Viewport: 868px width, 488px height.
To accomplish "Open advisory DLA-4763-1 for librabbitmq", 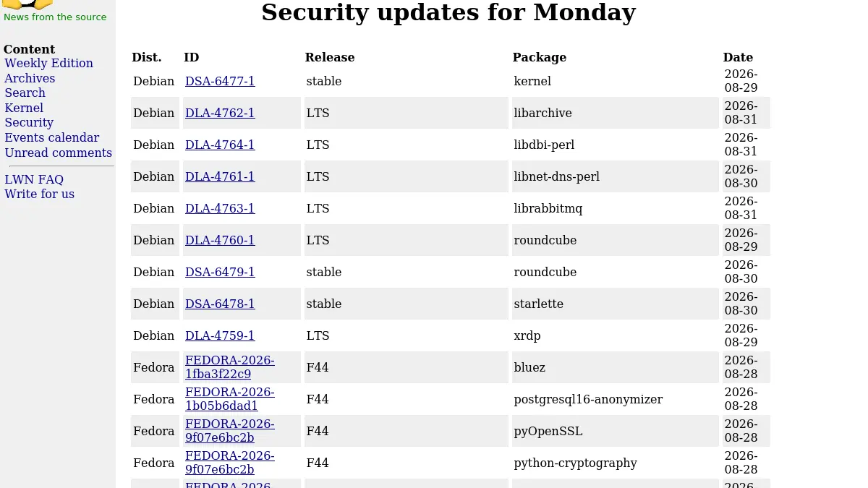I will pyautogui.click(x=220, y=208).
